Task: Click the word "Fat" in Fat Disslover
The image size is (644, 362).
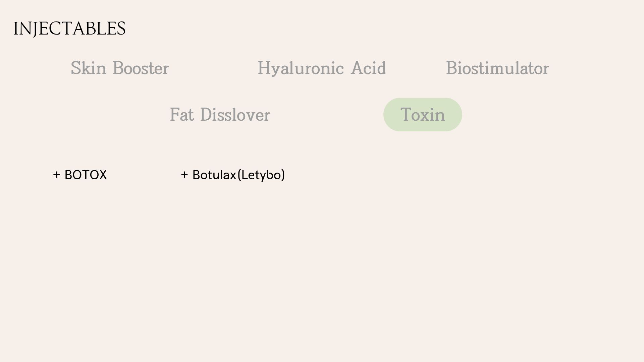Action: [181, 115]
